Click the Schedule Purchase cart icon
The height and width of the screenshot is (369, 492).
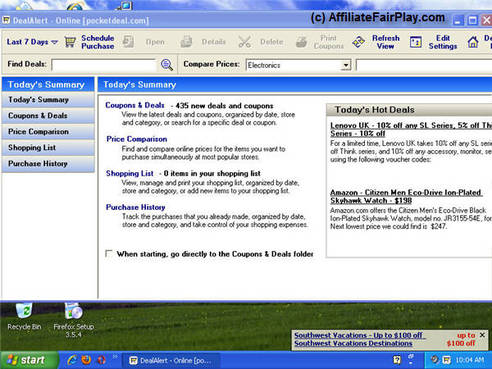click(70, 42)
